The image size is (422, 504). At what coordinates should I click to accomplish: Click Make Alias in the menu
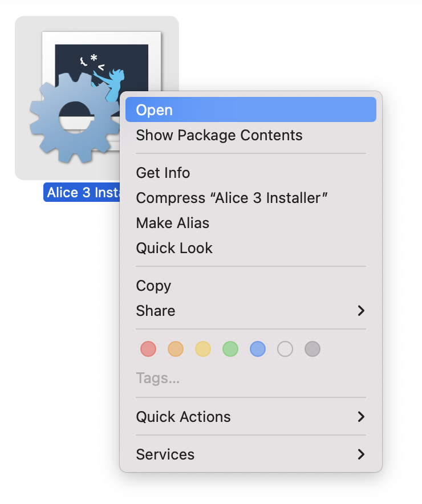(x=173, y=223)
